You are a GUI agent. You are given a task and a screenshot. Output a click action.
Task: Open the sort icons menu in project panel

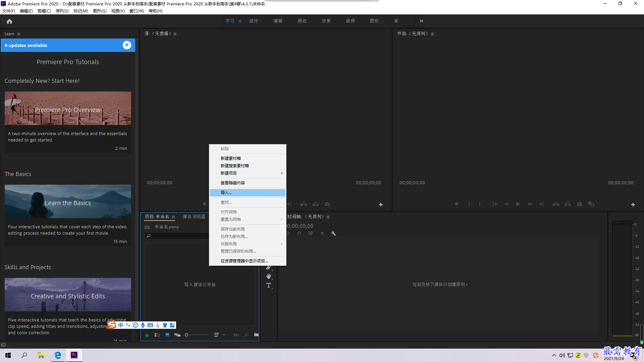click(216, 335)
